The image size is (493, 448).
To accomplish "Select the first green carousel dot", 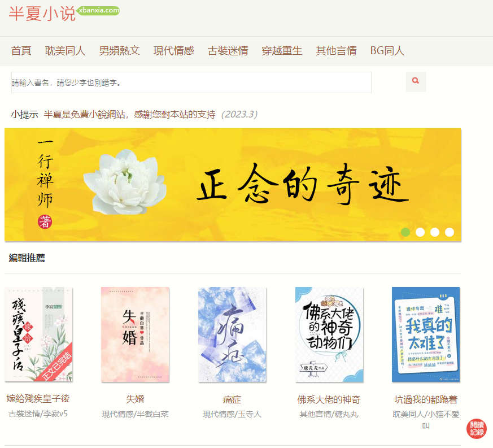I will point(405,232).
